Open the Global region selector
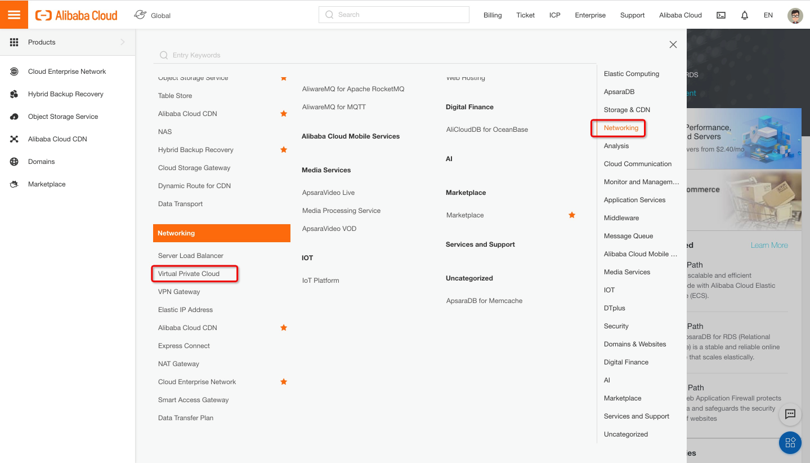The image size is (810, 463). 152,15
